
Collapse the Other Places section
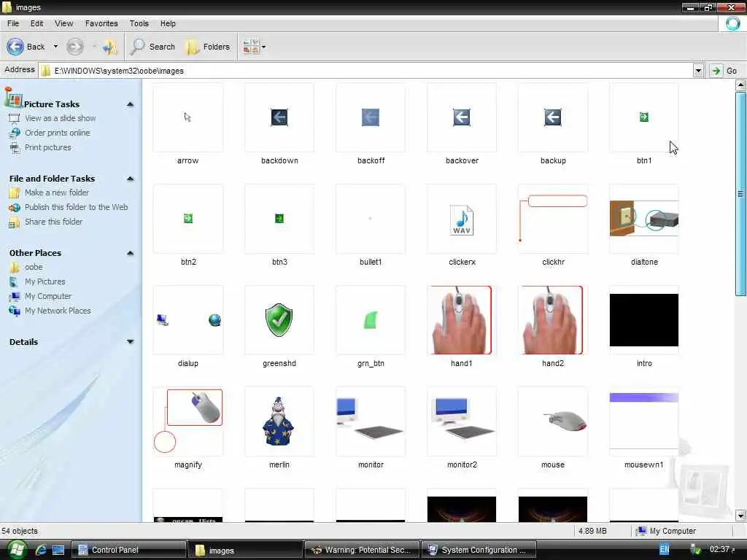pos(130,253)
